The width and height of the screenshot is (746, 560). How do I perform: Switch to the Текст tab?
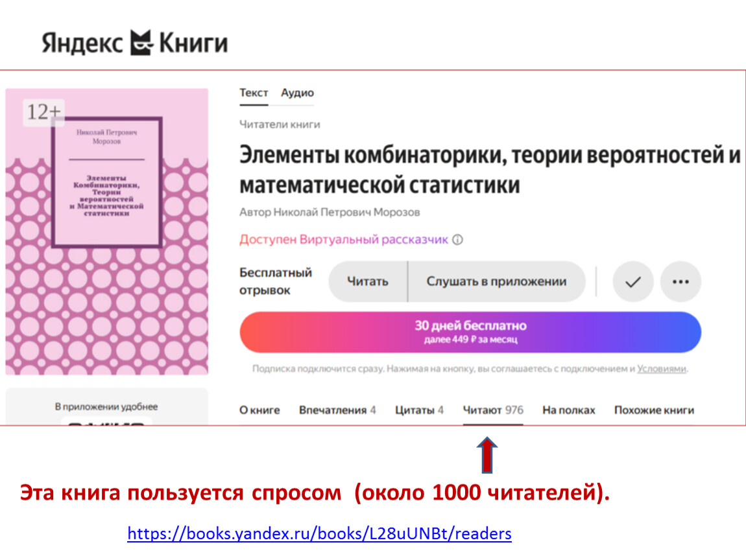[254, 93]
